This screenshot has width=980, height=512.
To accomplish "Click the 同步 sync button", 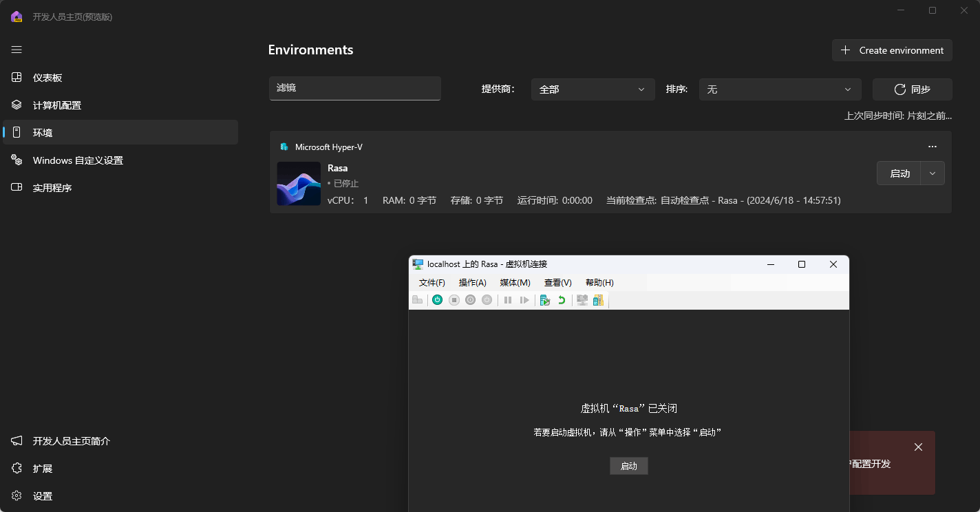I will [912, 89].
